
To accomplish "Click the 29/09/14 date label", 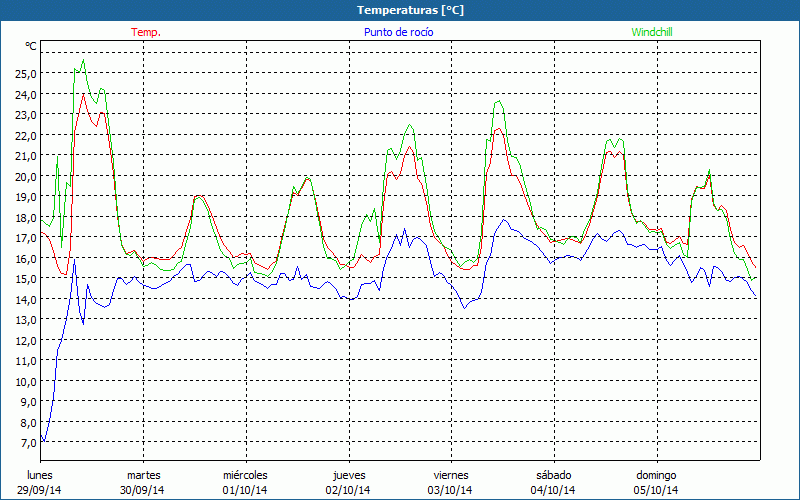I will 41,490.
